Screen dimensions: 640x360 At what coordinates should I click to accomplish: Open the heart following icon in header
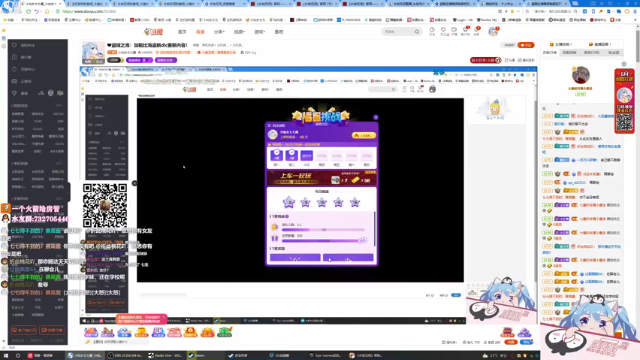point(443,30)
